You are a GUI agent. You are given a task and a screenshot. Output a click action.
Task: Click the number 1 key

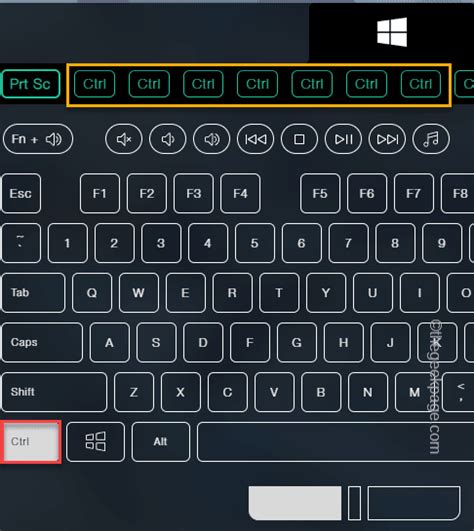(68, 243)
